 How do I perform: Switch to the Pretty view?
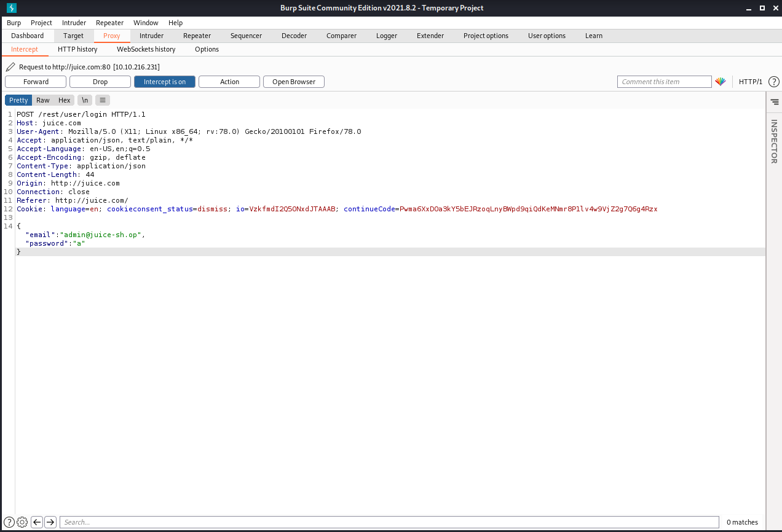[x=18, y=100]
